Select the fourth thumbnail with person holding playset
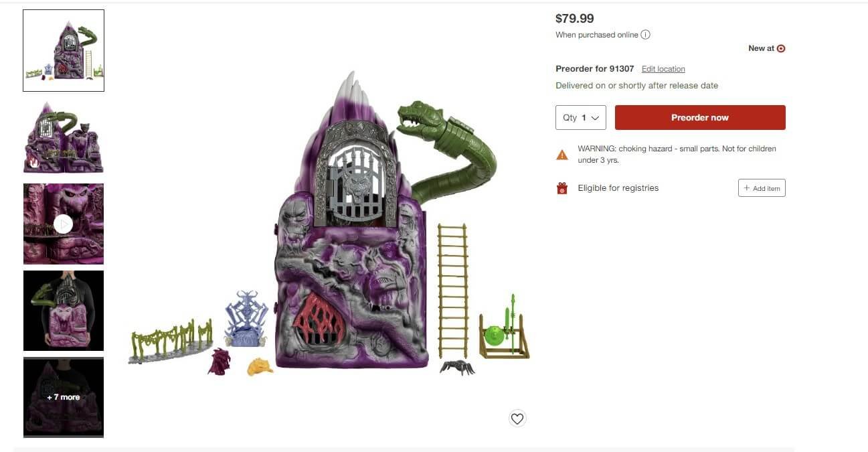 64,311
